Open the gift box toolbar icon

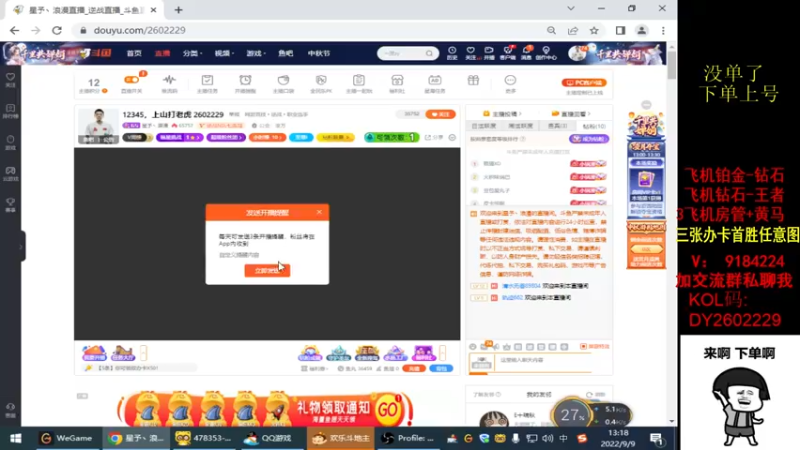(473, 80)
